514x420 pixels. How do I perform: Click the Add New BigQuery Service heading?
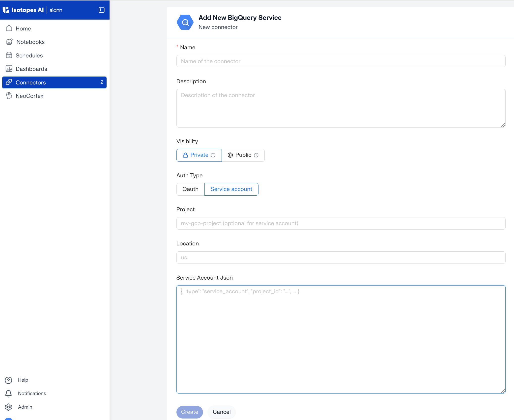click(x=240, y=18)
